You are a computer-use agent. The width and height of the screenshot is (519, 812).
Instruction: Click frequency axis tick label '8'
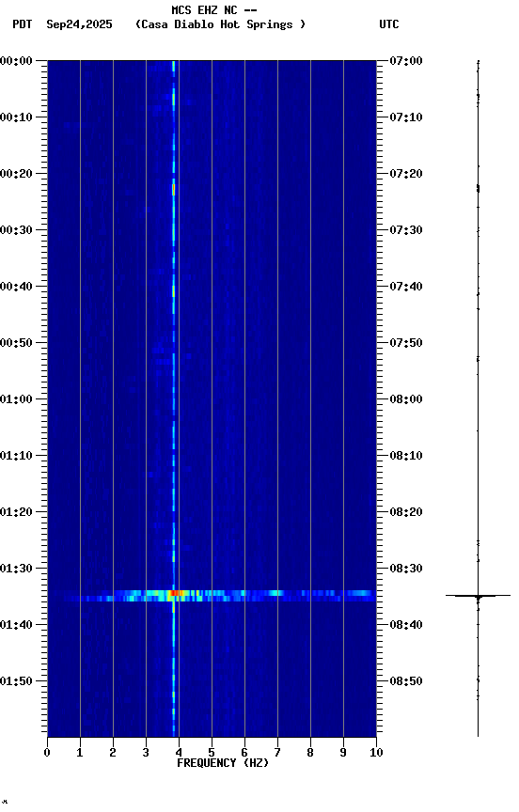(310, 753)
